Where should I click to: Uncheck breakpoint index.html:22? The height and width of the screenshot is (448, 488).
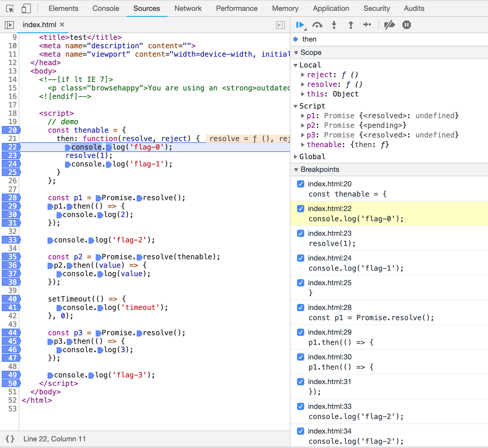tap(301, 209)
